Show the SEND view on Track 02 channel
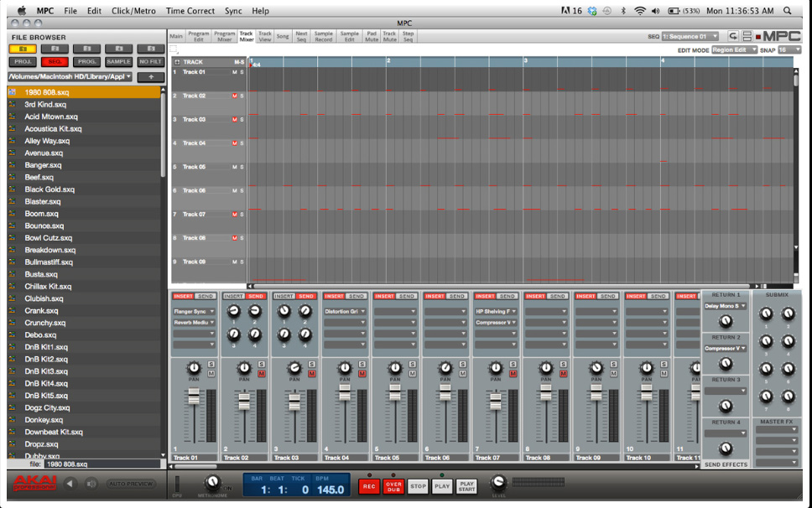Viewport: 812px width, 508px height. [256, 297]
